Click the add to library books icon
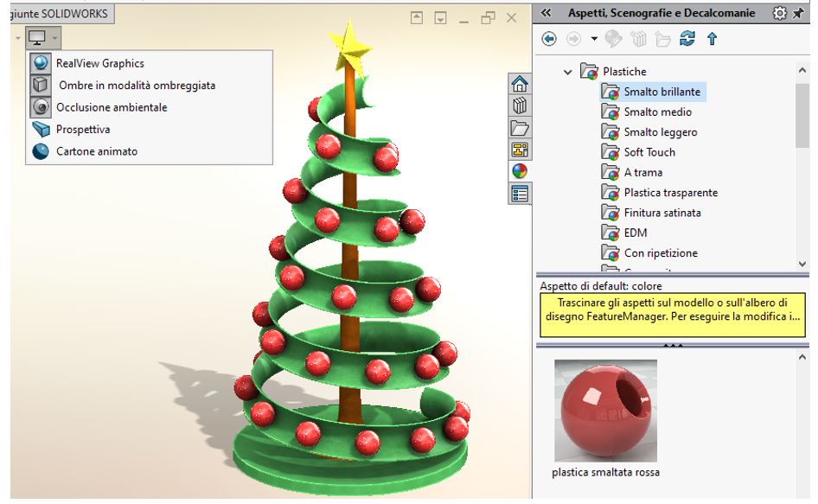The width and height of the screenshot is (818, 504). coord(638,39)
